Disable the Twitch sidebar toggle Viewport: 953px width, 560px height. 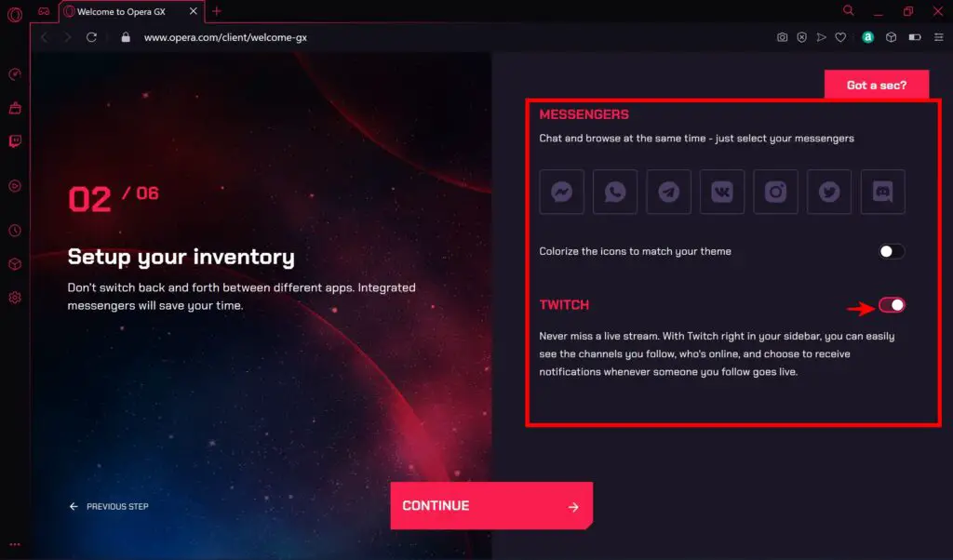pos(892,305)
